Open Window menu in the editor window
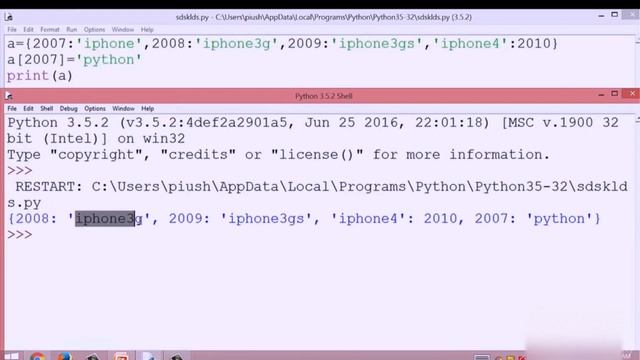The width and height of the screenshot is (640, 360). click(x=122, y=30)
